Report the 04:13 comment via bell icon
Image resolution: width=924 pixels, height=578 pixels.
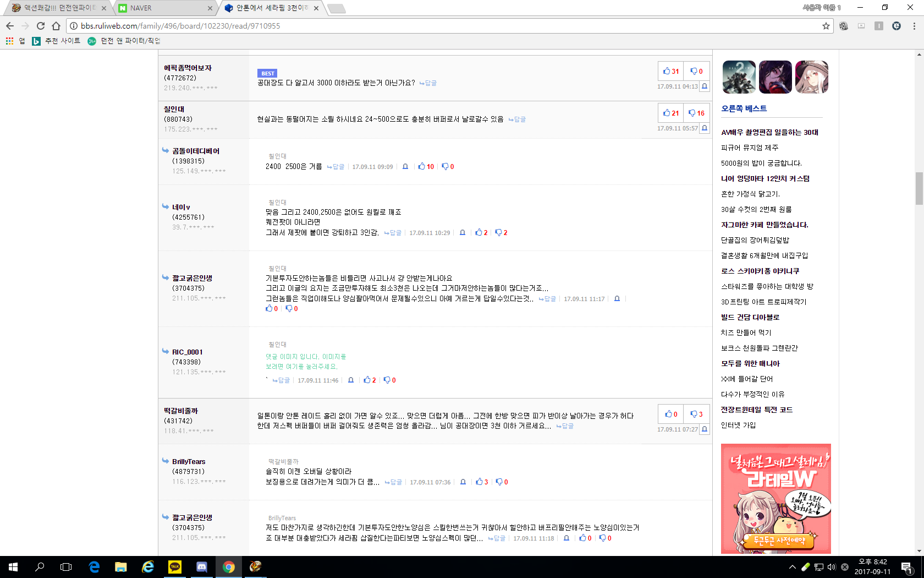[705, 86]
